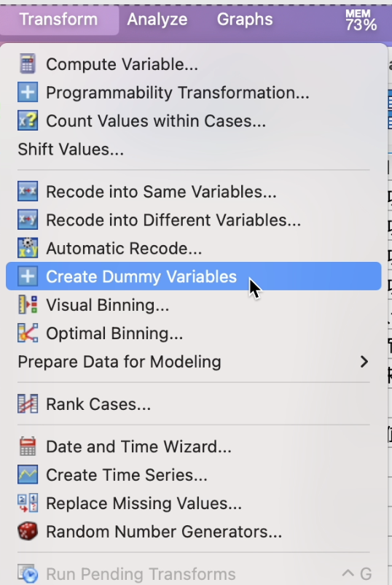Click the Recode into Same Variables icon
This screenshot has height=585, width=392.
tap(27, 192)
